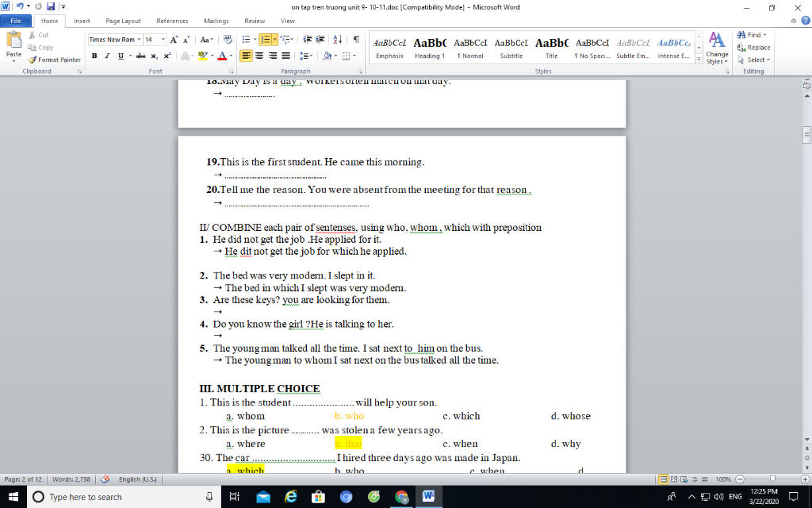This screenshot has height=508, width=812.
Task: Apply strikethrough formatting
Action: 140,56
